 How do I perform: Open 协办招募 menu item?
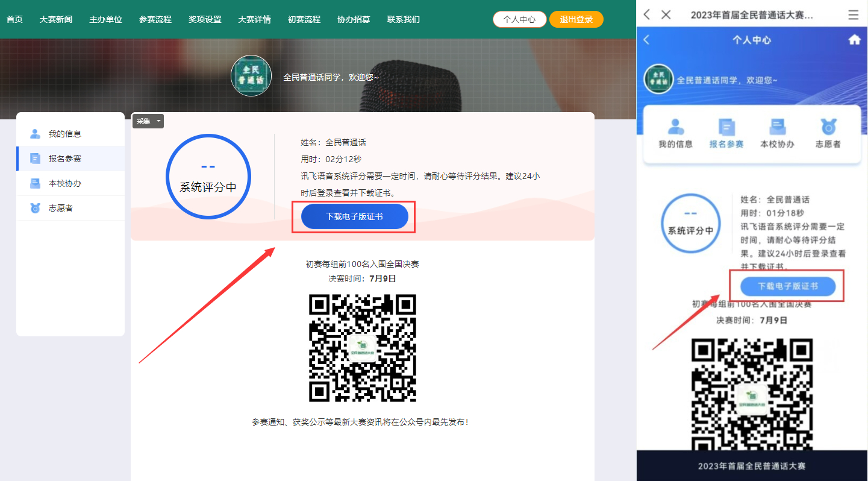[x=354, y=19]
